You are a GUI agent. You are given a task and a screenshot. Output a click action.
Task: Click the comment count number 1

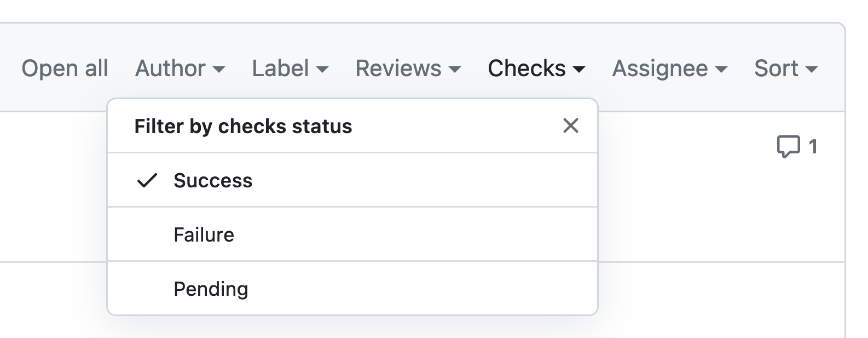[813, 147]
